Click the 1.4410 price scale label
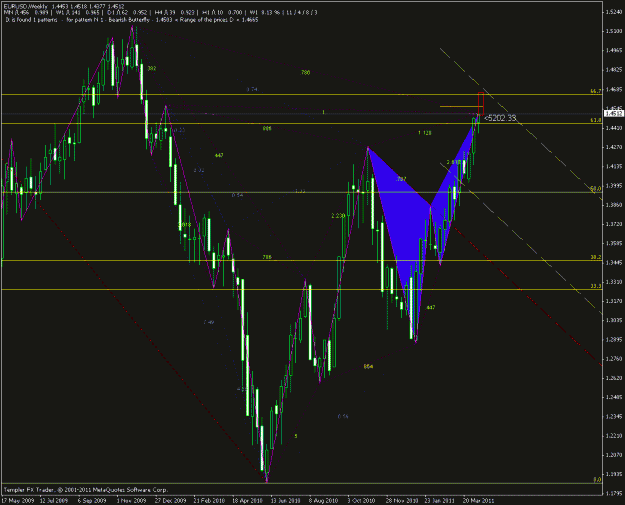Screen dimensions: 625x505 pos(614,128)
